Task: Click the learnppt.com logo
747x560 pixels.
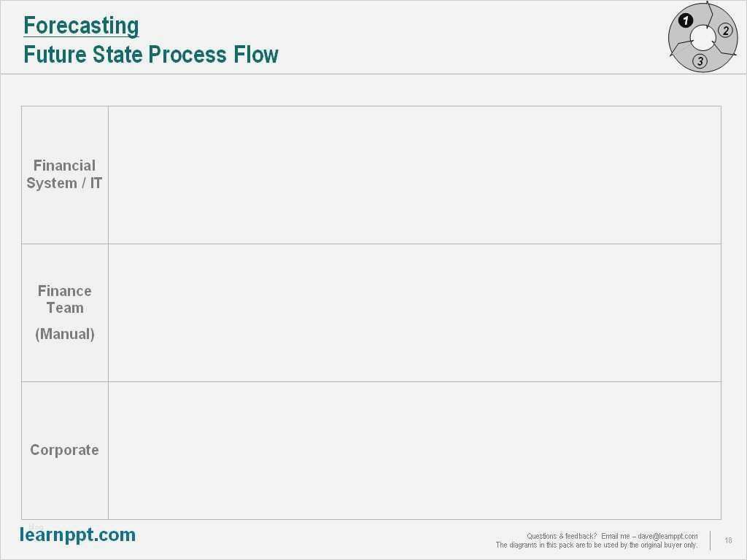Action: [x=77, y=535]
